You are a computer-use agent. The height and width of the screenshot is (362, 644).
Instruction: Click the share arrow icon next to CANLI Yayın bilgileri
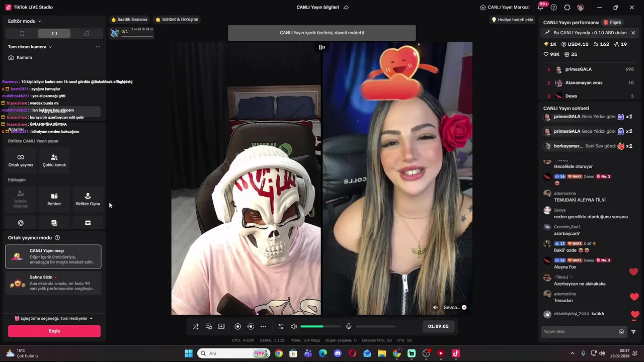(346, 7)
